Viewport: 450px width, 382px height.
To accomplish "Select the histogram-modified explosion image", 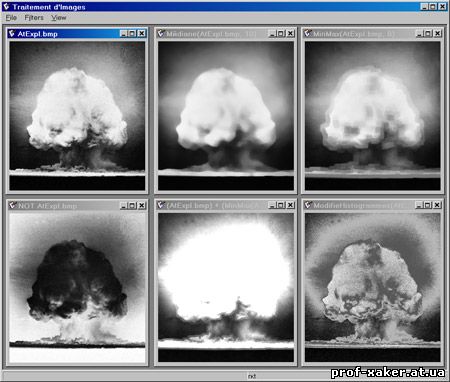I will coord(373,288).
